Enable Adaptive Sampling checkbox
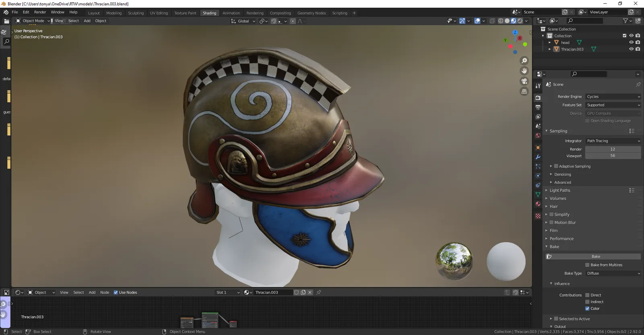This screenshot has width=644, height=335. click(556, 166)
